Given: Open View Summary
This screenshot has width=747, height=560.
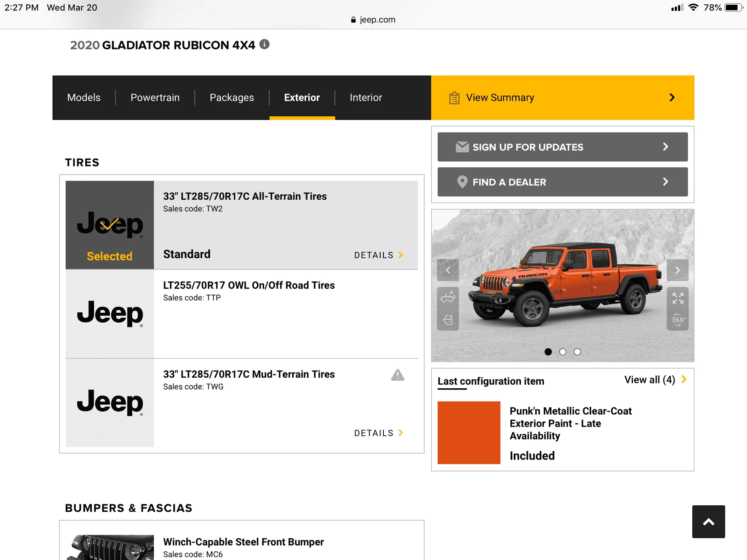Looking at the screenshot, I should 563,97.
